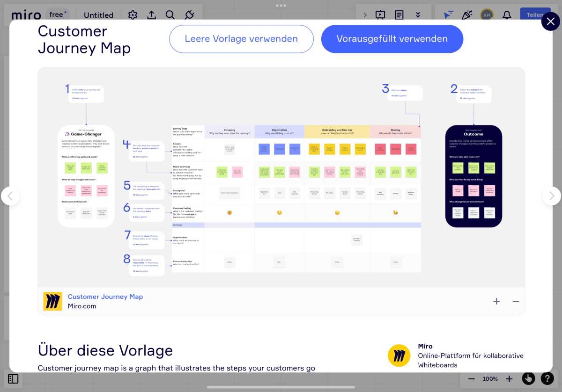The height and width of the screenshot is (392, 562).
Task: Click the Game-Changer persona card in preview
Action: tap(86, 176)
